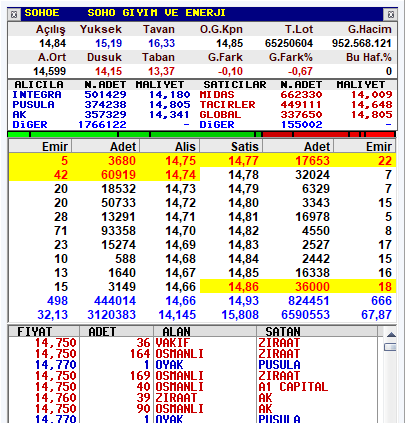
Task: Click weighted ask average 15,808
Action: click(x=240, y=315)
